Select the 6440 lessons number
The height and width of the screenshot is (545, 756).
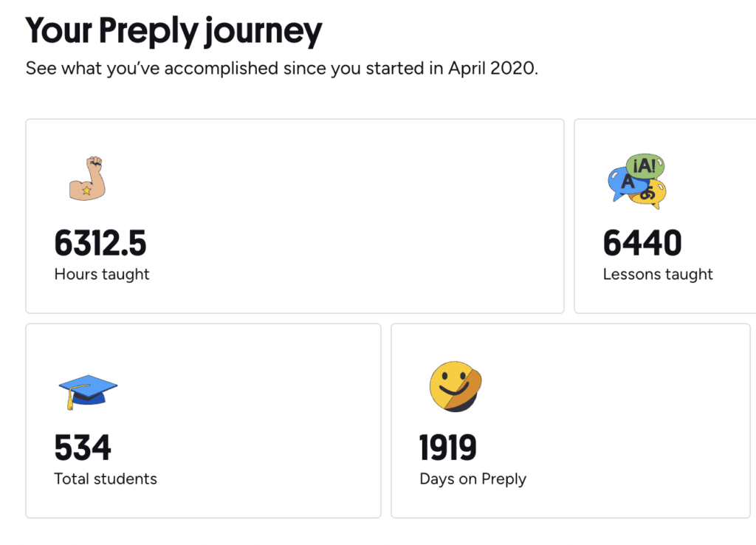[642, 243]
